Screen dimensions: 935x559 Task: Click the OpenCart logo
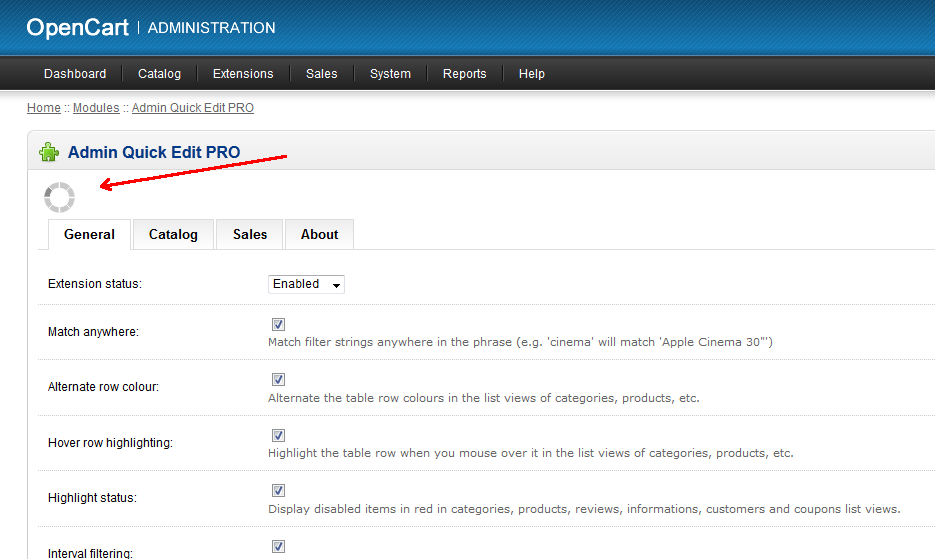(x=78, y=27)
